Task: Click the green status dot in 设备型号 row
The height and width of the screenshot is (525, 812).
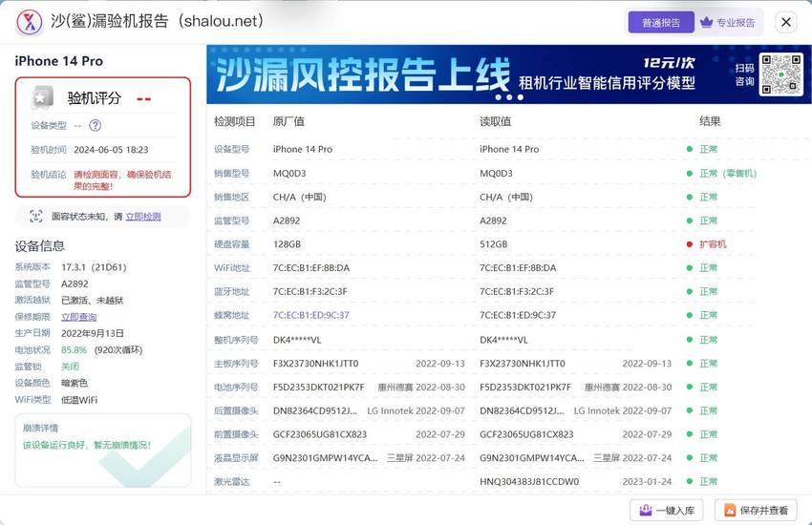Action: coord(690,149)
